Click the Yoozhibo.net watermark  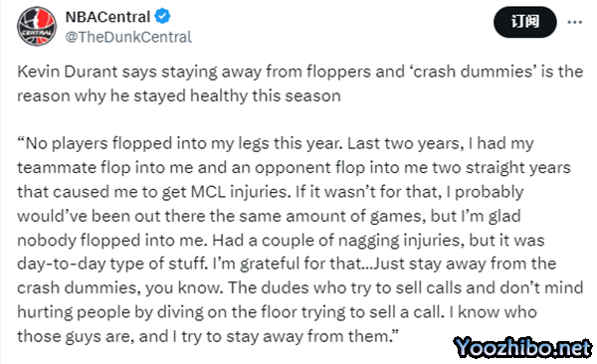click(x=522, y=348)
